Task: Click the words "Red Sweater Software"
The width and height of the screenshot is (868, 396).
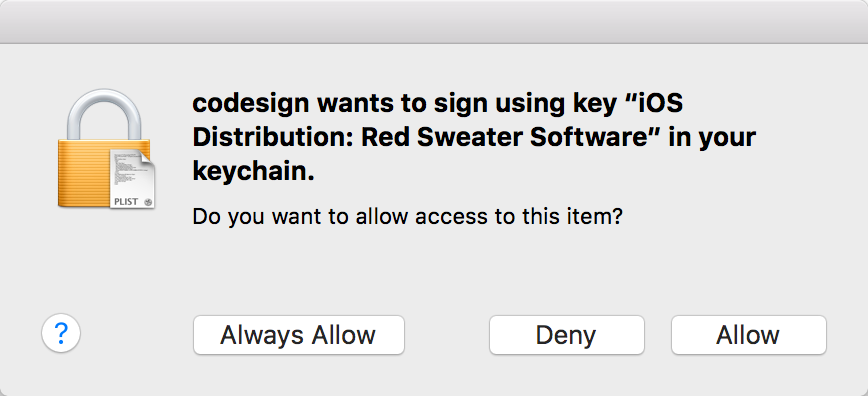Action: (505, 137)
